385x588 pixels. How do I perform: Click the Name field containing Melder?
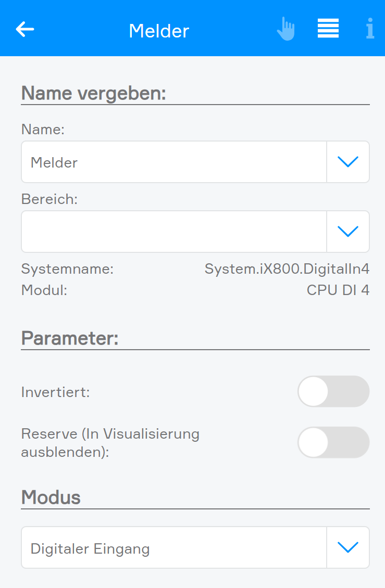pyautogui.click(x=174, y=162)
